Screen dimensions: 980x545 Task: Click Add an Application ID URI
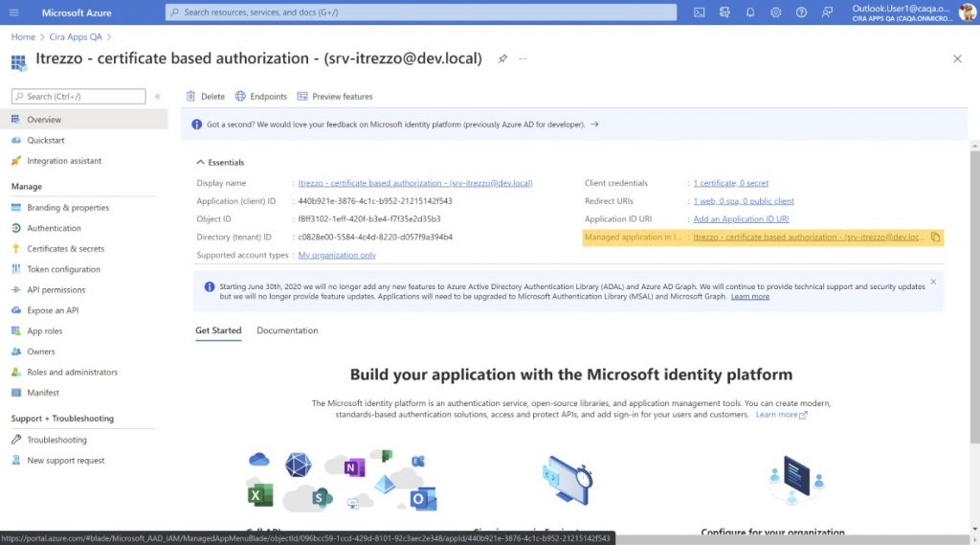741,219
